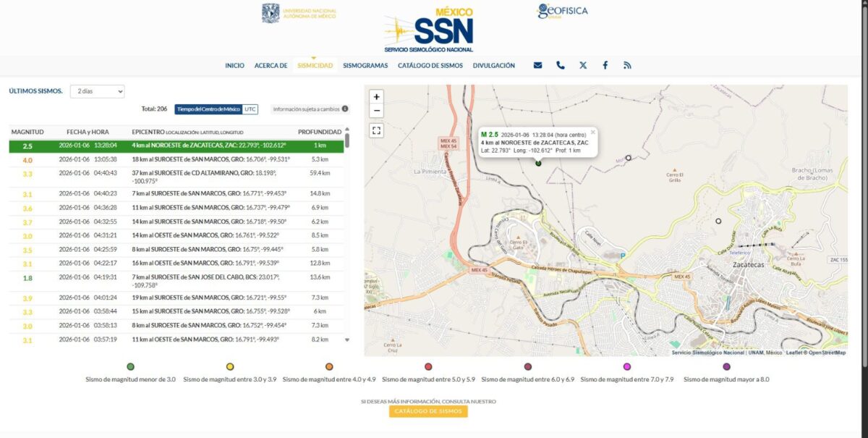868x438 pixels.
Task: Click the info icon beside Información sujeta a cambios
Action: tap(345, 109)
